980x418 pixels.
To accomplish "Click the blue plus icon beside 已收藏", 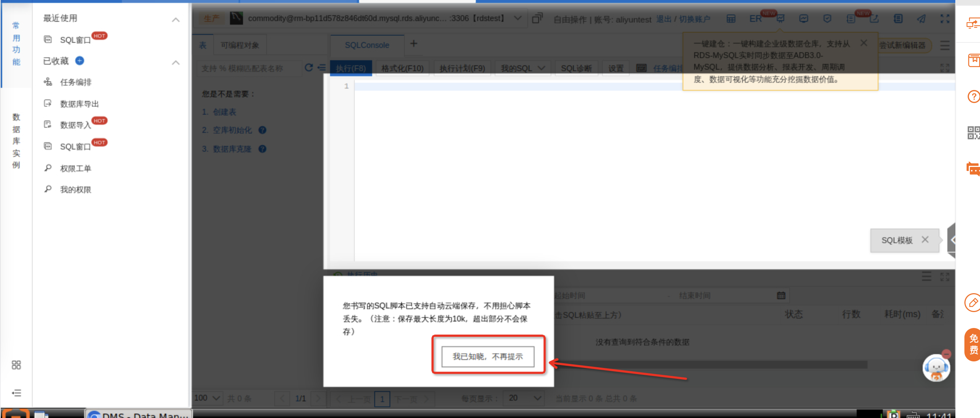I will click(x=79, y=61).
